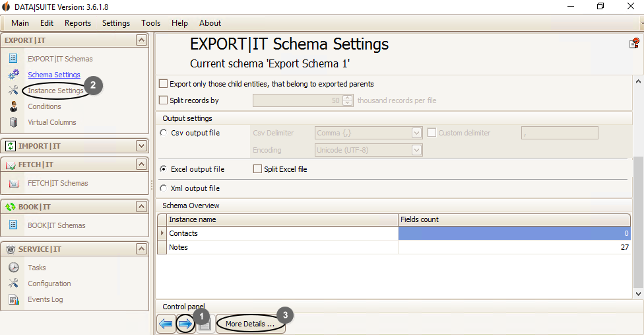The image size is (644, 335).
Task: Open the Edit menu
Action: point(47,23)
